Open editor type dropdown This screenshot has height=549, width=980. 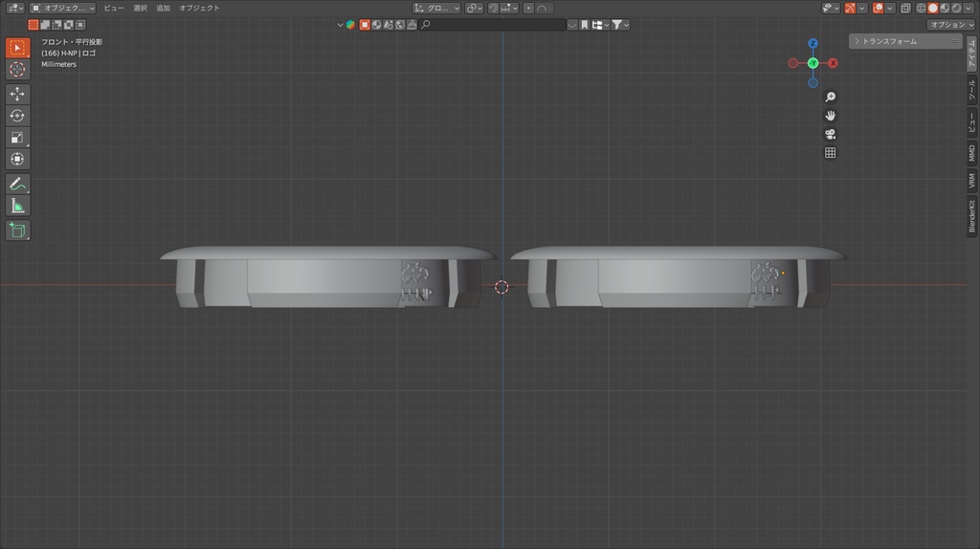(15, 8)
